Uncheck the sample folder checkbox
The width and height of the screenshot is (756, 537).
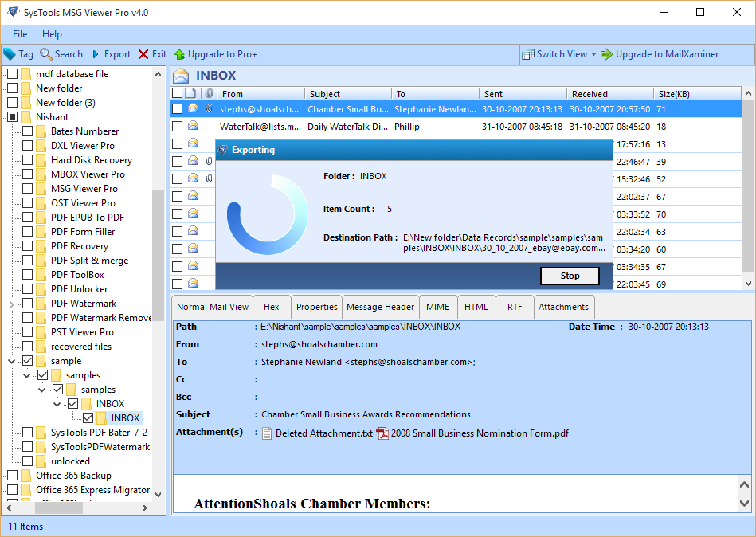27,361
